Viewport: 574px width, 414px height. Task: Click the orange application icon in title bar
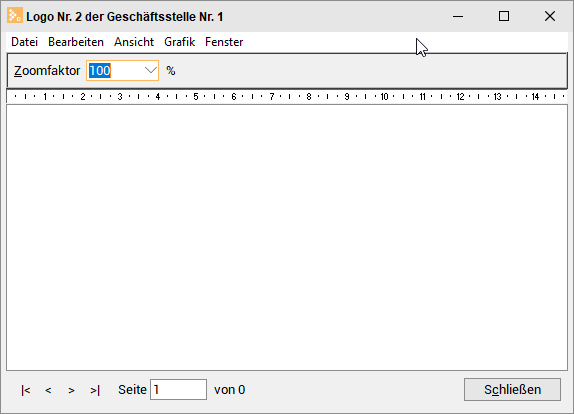15,16
